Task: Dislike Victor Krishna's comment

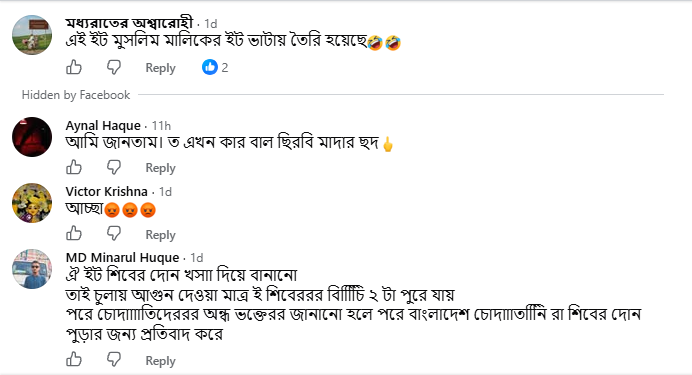Action: (114, 234)
